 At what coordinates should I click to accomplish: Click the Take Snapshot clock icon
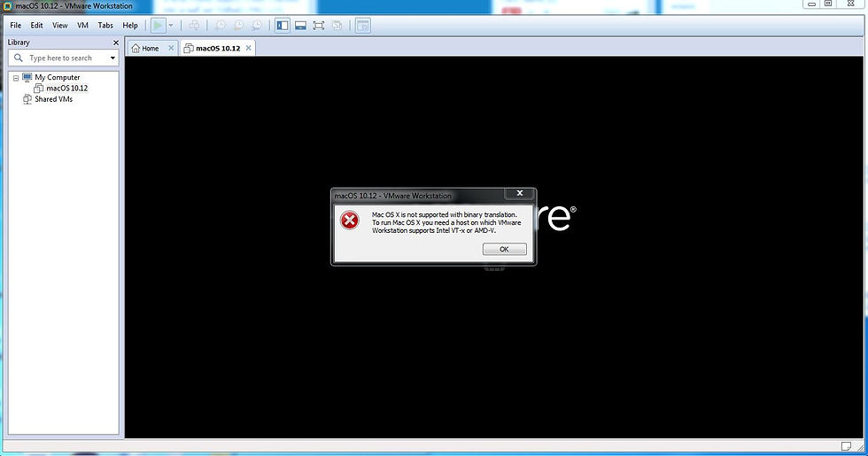pyautogui.click(x=221, y=26)
